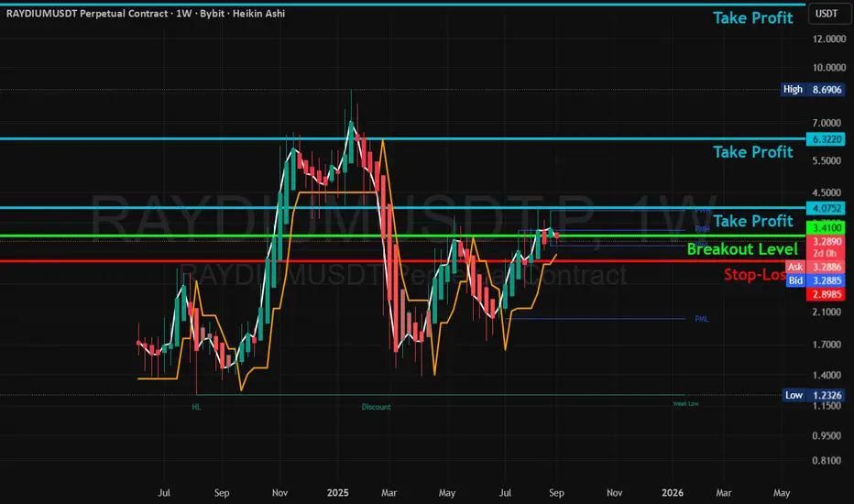Click the green 3.4100 breakout price label
Image resolution: width=854 pixels, height=504 pixels.
[x=826, y=228]
